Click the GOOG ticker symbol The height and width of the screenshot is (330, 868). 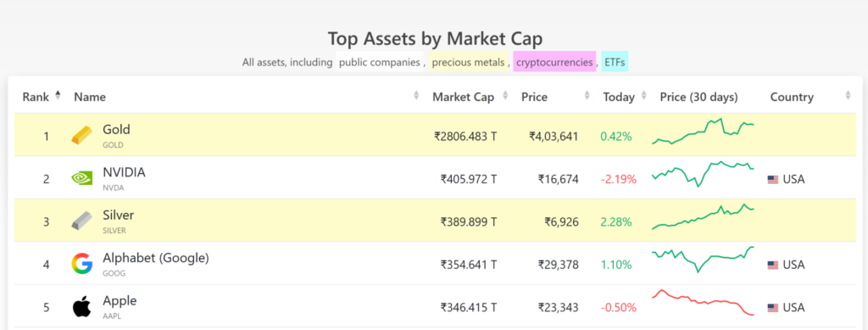point(114,273)
